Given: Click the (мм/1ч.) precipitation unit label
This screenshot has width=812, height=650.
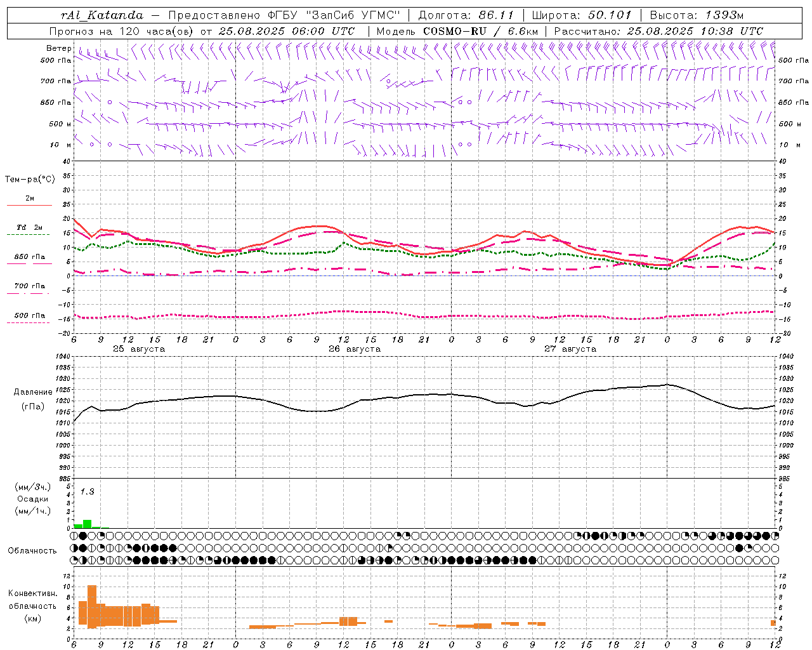Looking at the screenshot, I should 33,511.
